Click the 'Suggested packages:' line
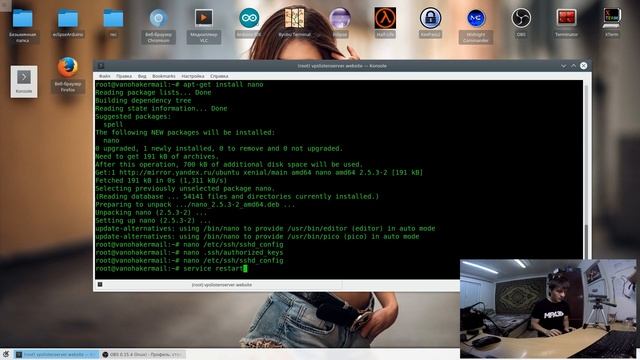Screen dimensions: 640x360 point(133,117)
